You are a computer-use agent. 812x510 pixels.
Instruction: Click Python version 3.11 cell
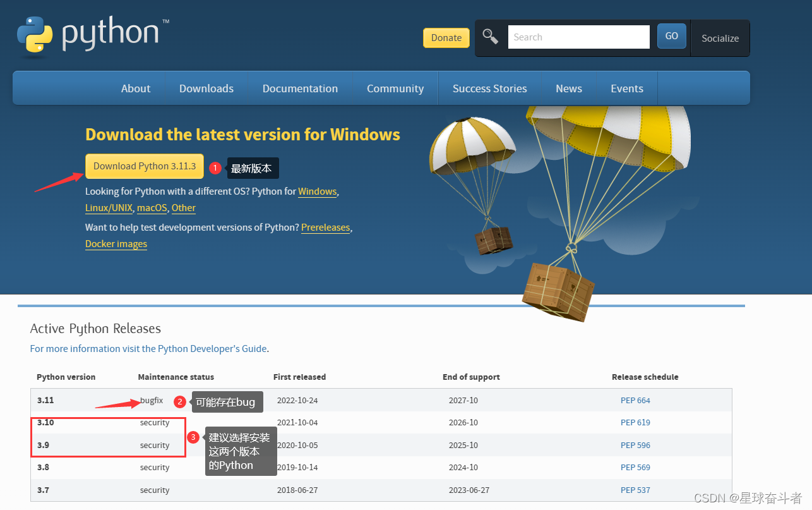click(x=45, y=400)
